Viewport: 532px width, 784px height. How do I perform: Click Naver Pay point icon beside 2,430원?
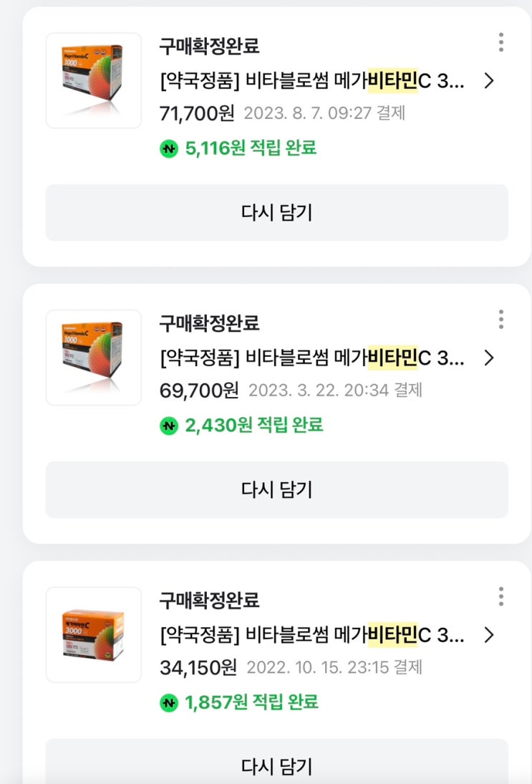coord(169,426)
